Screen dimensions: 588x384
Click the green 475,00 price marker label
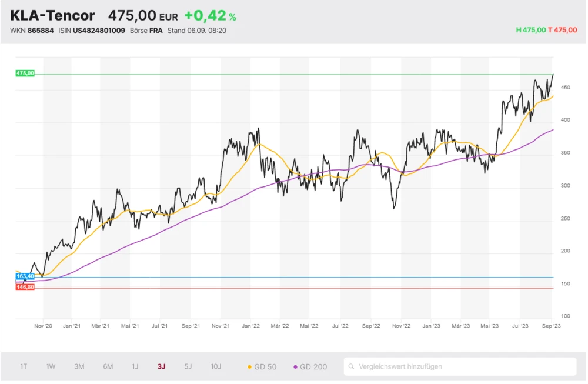(25, 74)
